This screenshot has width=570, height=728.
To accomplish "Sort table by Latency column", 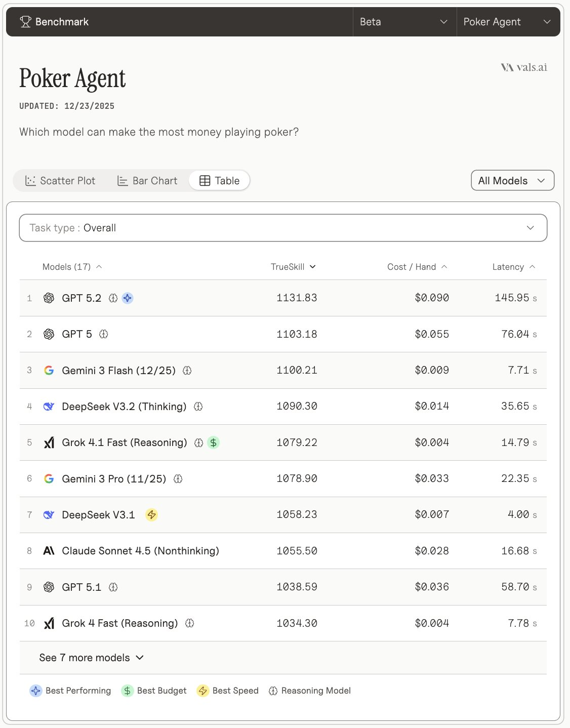I will 513,267.
